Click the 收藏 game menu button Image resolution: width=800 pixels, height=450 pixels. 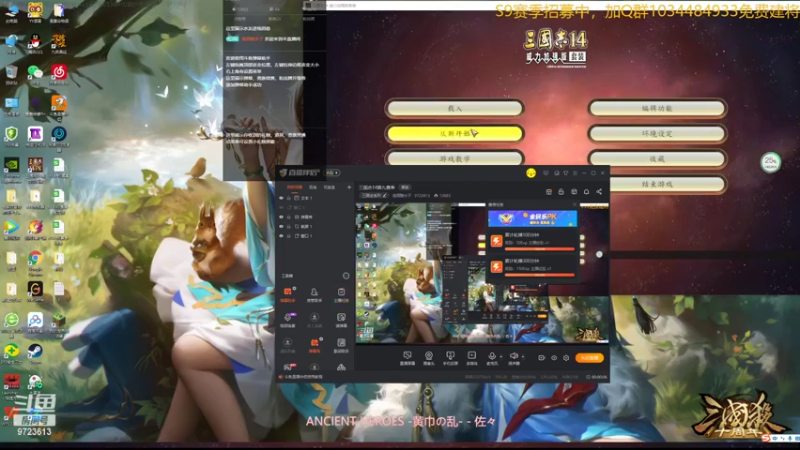657,159
